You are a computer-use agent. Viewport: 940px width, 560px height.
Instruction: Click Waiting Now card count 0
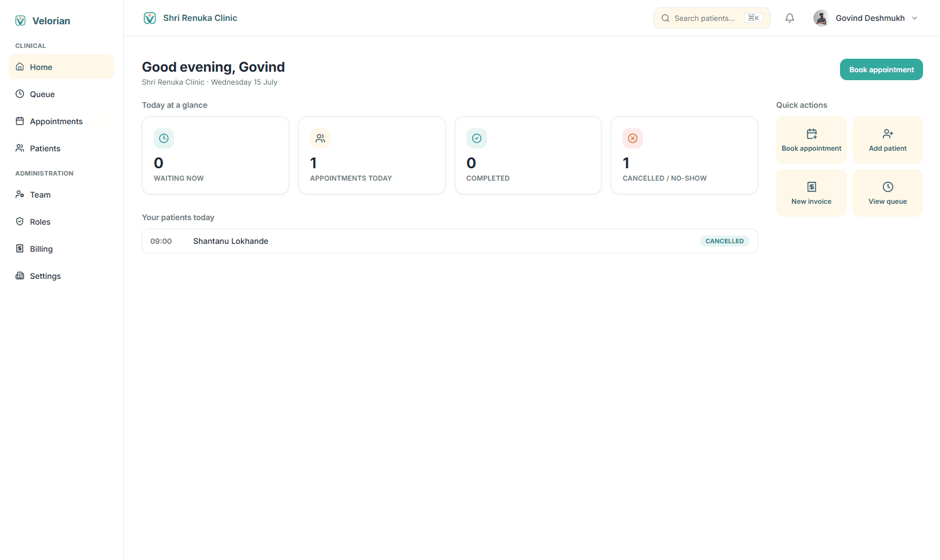pos(159,163)
